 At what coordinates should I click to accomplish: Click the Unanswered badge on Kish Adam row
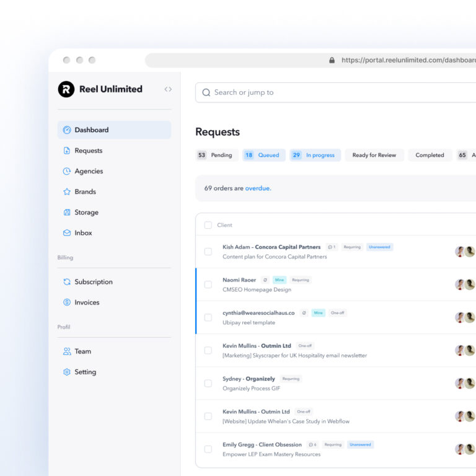379,247
